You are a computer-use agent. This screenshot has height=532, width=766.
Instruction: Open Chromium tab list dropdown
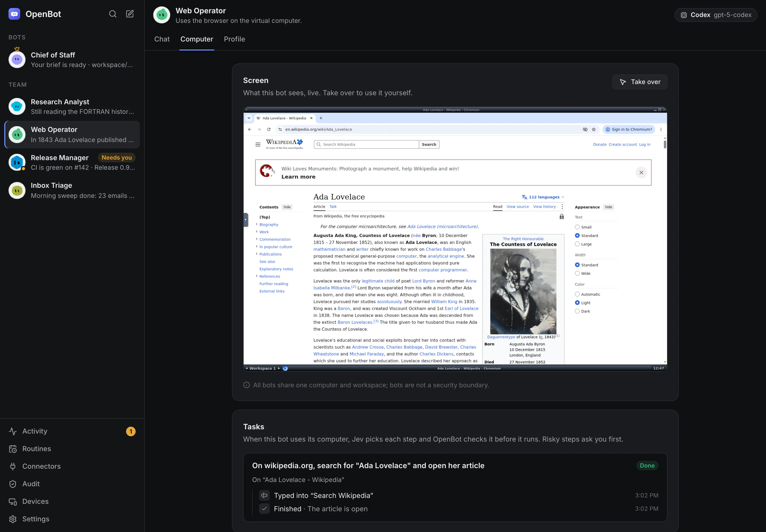click(x=249, y=118)
